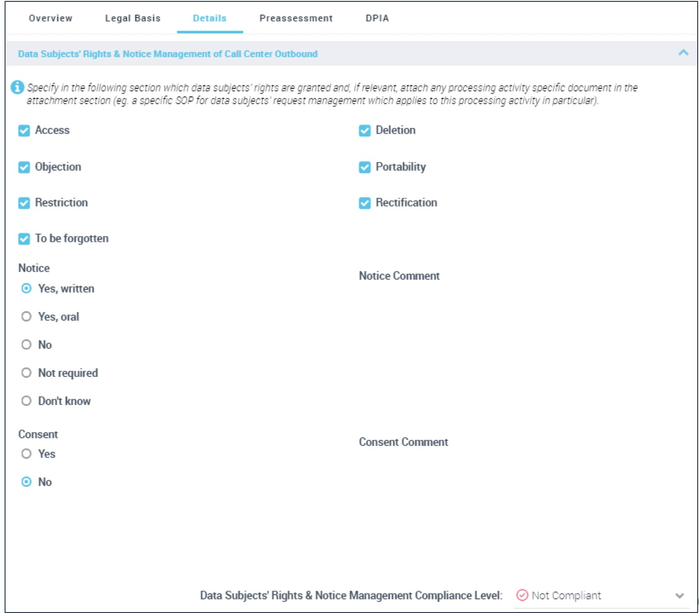Collapse the Data Subjects' Rights section
Viewport: 700px width, 613px height.
[x=683, y=53]
